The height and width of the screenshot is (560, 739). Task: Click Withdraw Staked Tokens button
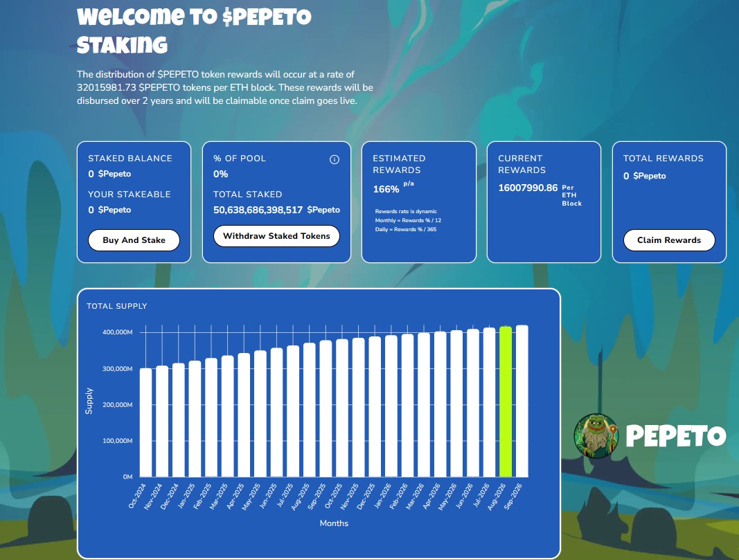(276, 236)
